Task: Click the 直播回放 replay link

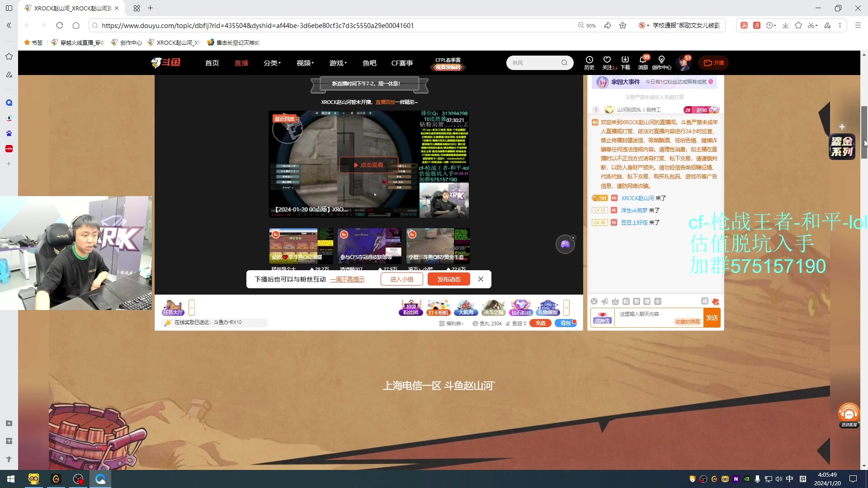Action: coord(385,102)
